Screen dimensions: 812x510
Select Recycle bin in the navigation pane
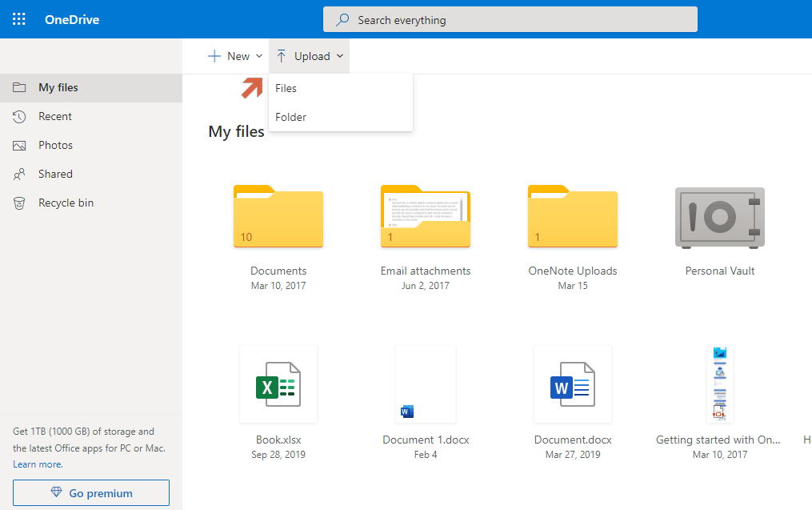[91, 203]
